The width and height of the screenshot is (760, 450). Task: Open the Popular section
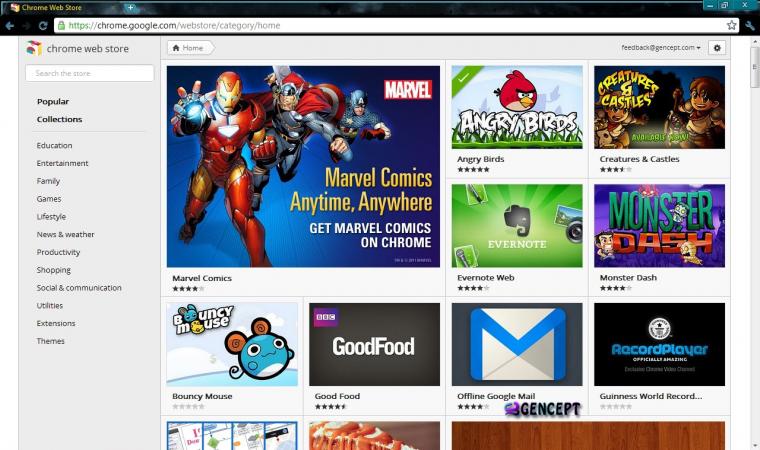pyautogui.click(x=53, y=101)
